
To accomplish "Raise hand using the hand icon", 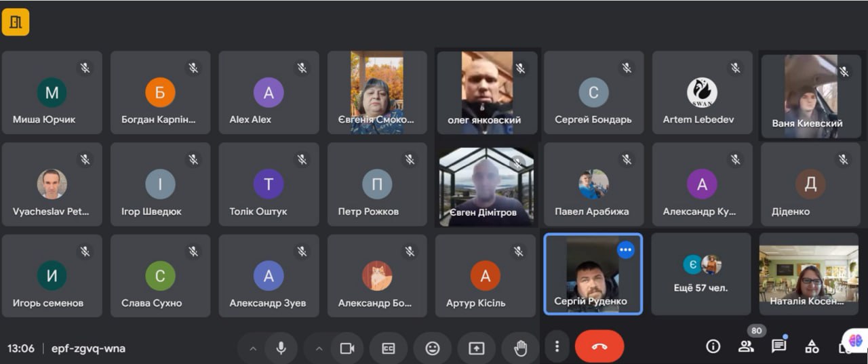I will click(x=520, y=348).
